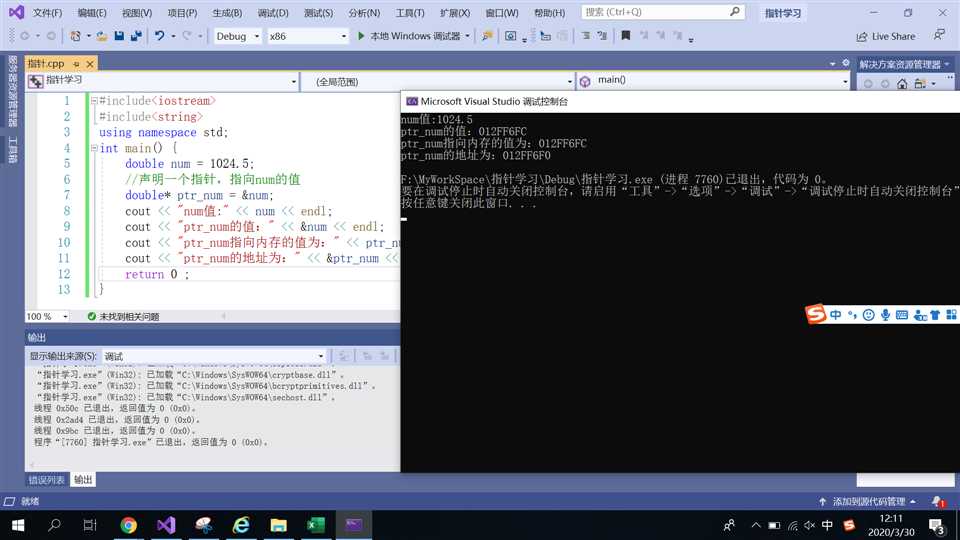Click the 搜索 (Ctrl+Q) search field
This screenshot has width=960, height=540.
click(662, 12)
